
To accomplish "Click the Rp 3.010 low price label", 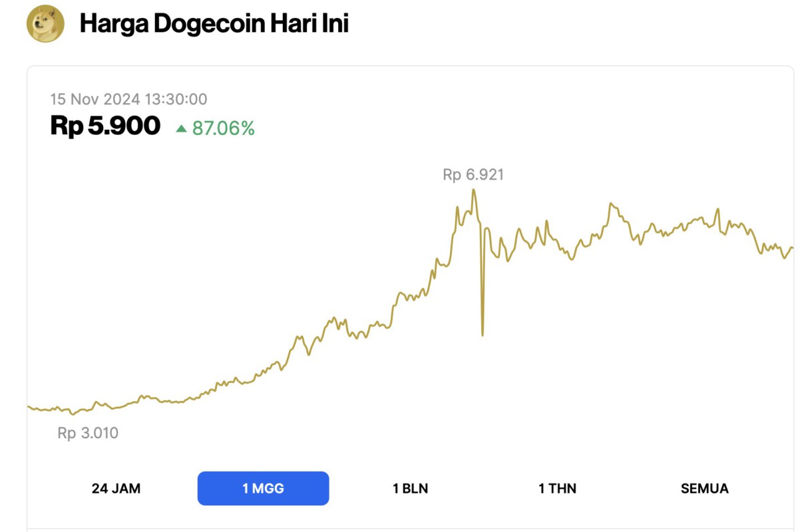I will (x=86, y=432).
